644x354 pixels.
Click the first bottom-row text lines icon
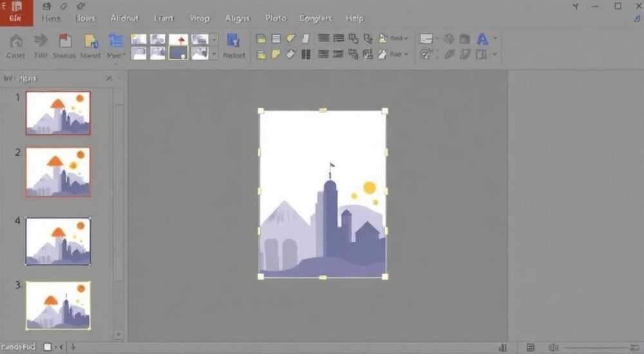324,54
